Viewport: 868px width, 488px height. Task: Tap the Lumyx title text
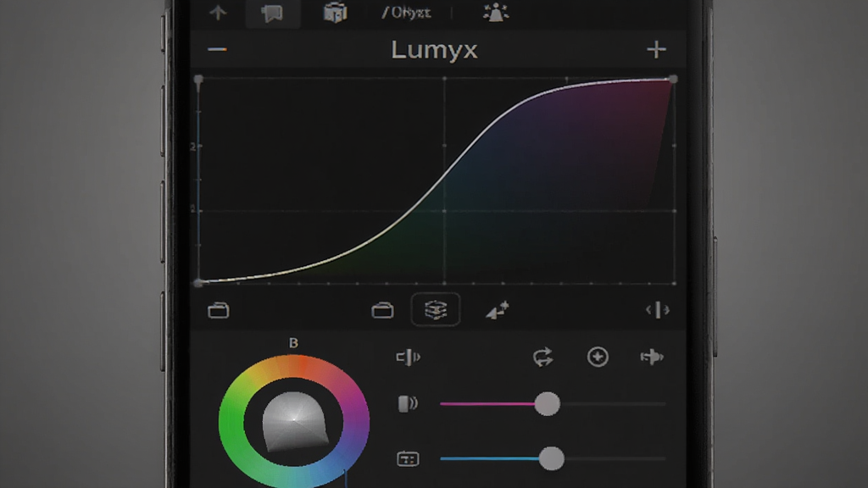[x=434, y=50]
